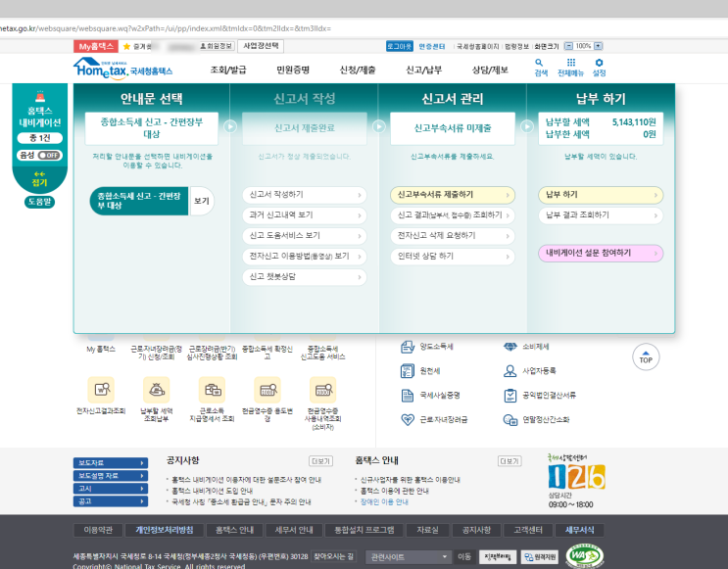This screenshot has width=728, height=569.
Task: Open the 조회/발급 menu
Action: click(228, 71)
